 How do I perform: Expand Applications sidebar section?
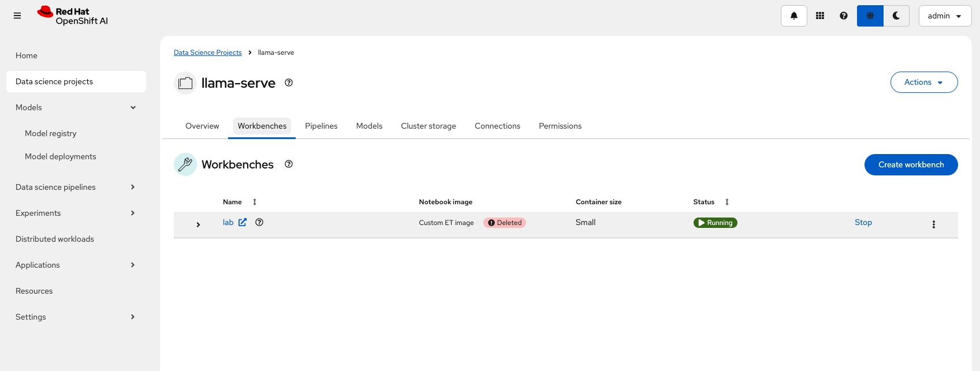(x=76, y=265)
